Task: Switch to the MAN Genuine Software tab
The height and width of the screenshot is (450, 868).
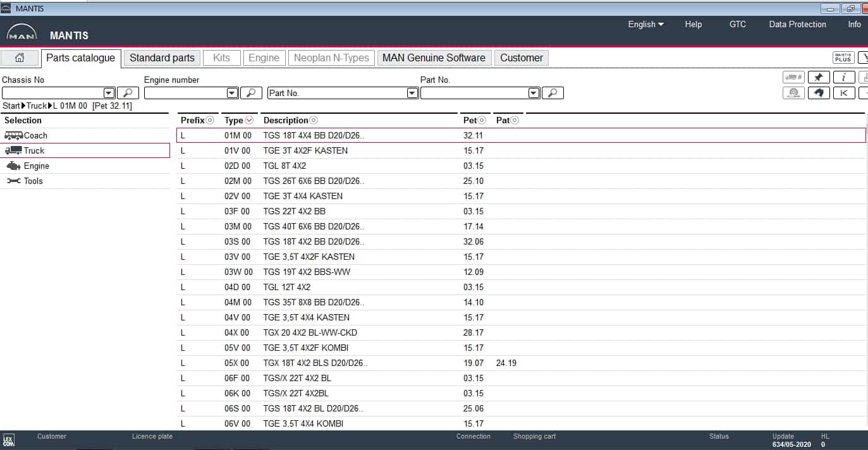Action: 434,58
